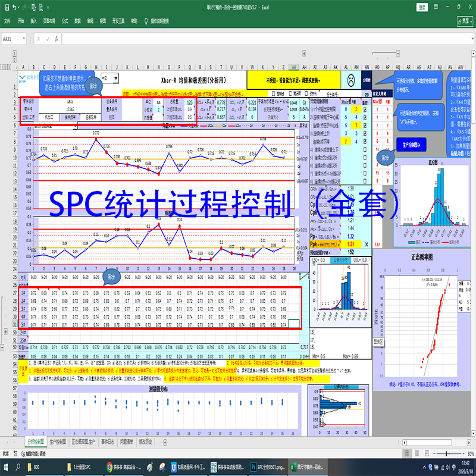Open the Windows Start menu
This screenshot has height=476, width=476.
click(x=6, y=467)
